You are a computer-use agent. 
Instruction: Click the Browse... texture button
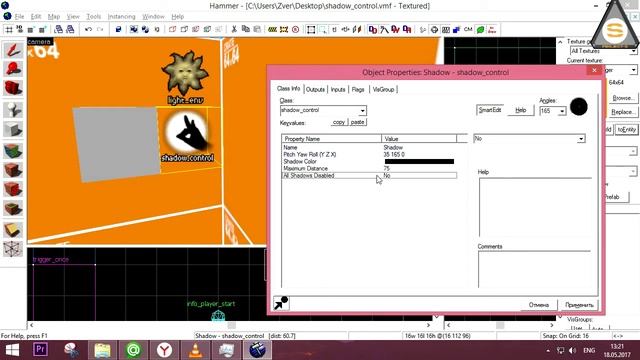click(x=623, y=98)
